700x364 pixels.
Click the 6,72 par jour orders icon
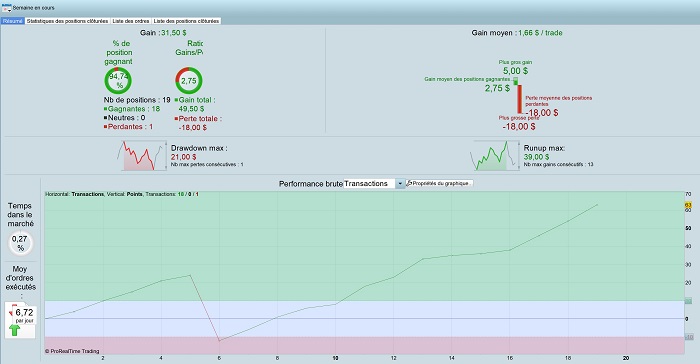click(x=21, y=319)
